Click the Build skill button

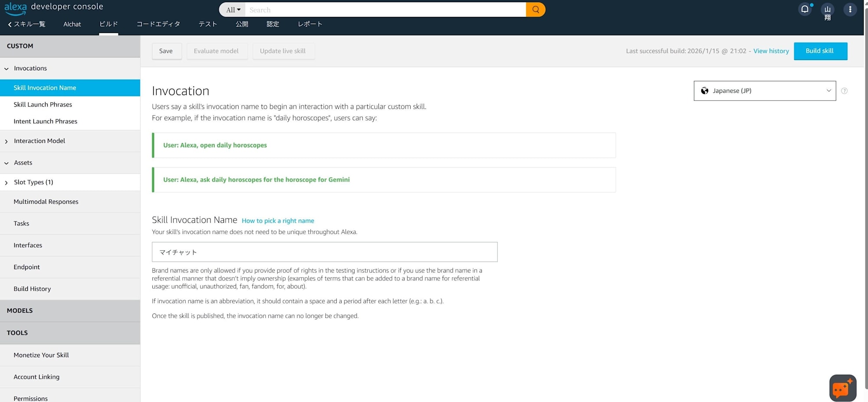820,51
